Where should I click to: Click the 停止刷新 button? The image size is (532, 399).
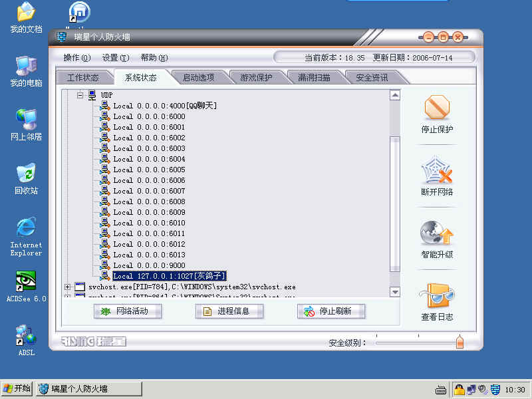click(x=331, y=311)
